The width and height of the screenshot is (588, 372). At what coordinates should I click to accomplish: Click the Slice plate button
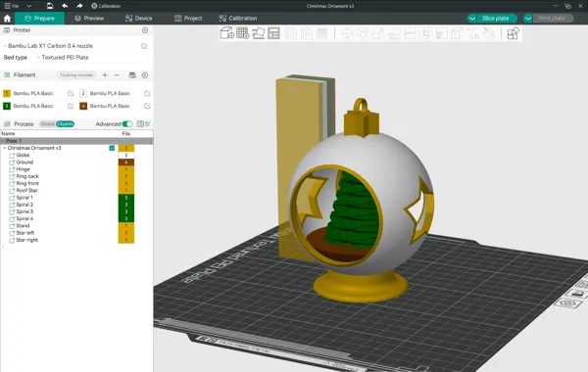click(496, 19)
